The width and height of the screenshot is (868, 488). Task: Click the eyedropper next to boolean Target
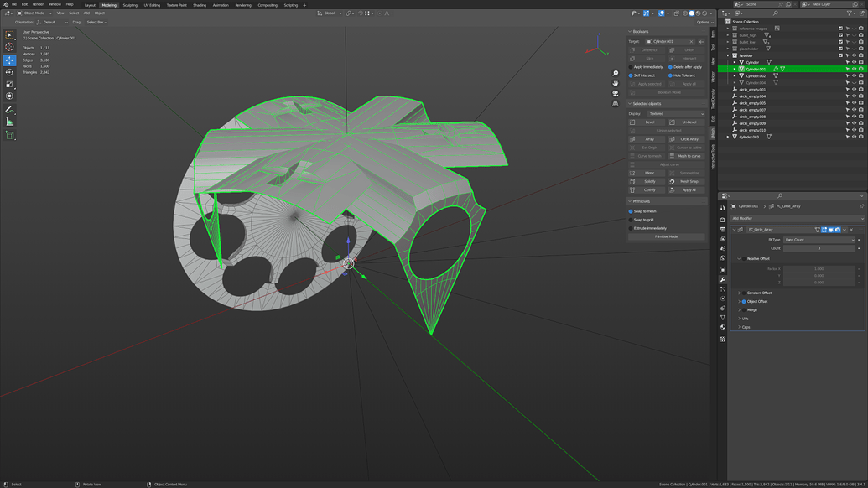701,41
